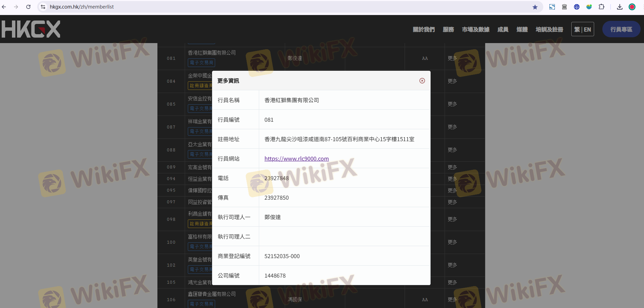
Task: Reload the page with the refresh icon
Action: (x=28, y=7)
